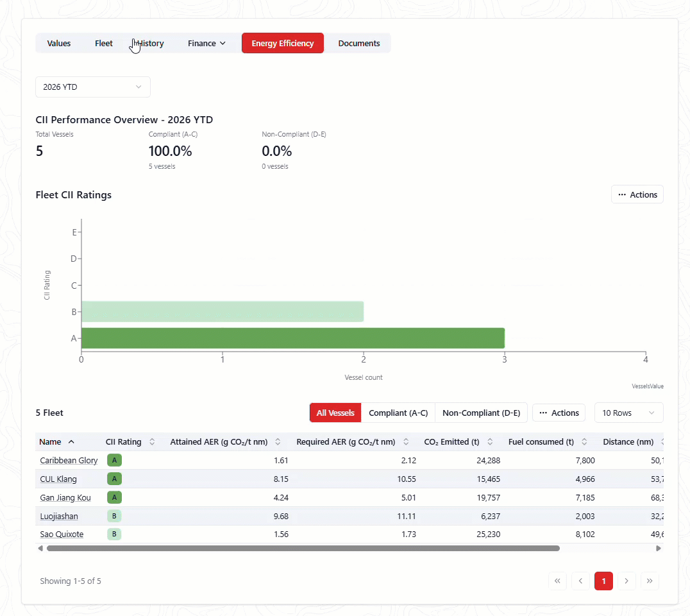The height and width of the screenshot is (616, 690).
Task: Click A rating badge for CUL Klang
Action: [114, 479]
